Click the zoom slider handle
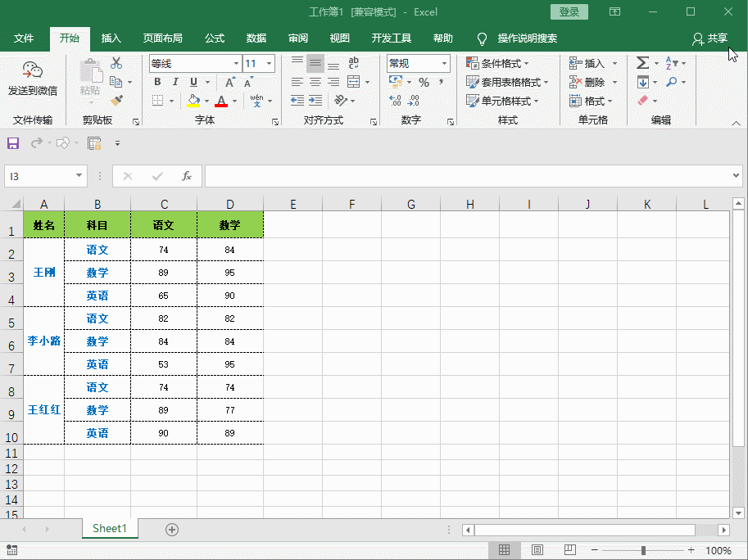 pos(643,550)
